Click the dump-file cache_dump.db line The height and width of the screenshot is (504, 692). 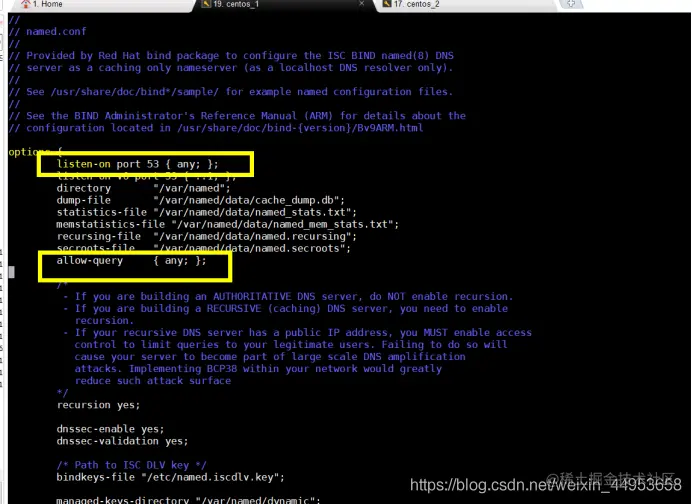pyautogui.click(x=200, y=200)
